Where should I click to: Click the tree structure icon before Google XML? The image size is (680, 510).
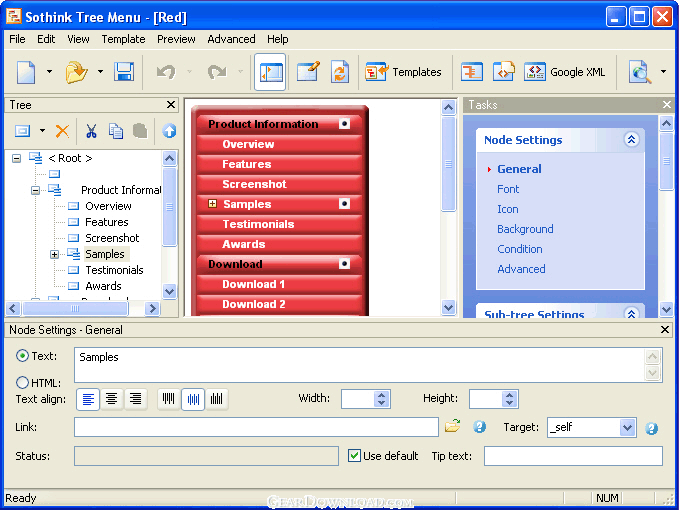[472, 72]
